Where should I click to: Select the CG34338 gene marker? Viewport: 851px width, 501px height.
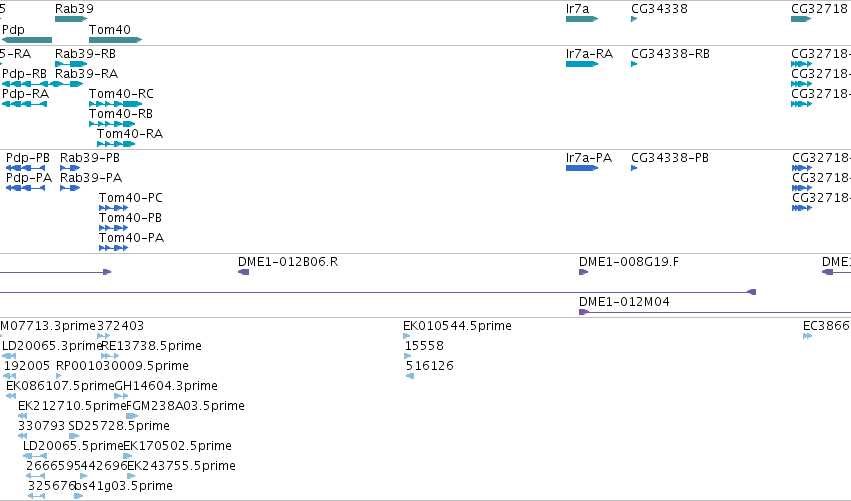[634, 19]
